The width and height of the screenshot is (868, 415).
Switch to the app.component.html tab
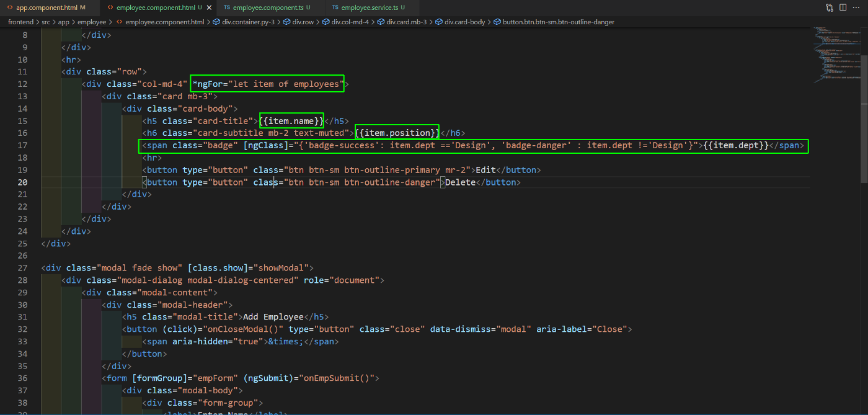pos(46,7)
